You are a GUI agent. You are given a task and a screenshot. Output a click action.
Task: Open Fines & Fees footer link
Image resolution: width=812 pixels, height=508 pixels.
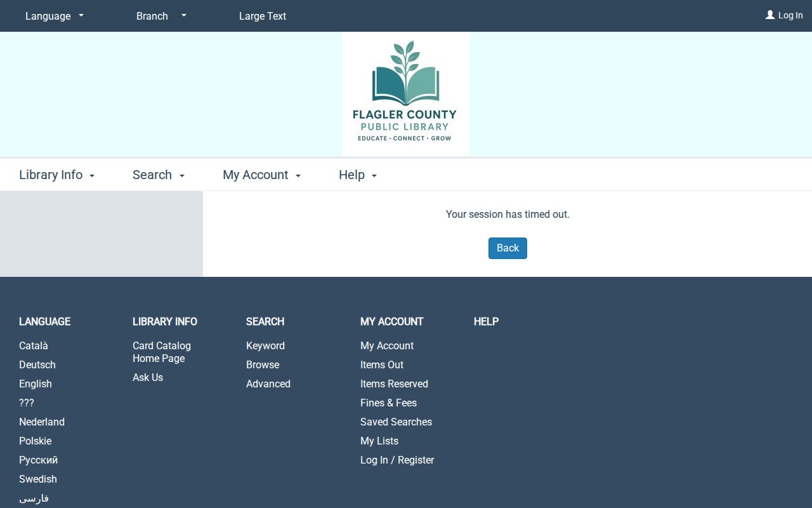click(x=388, y=403)
